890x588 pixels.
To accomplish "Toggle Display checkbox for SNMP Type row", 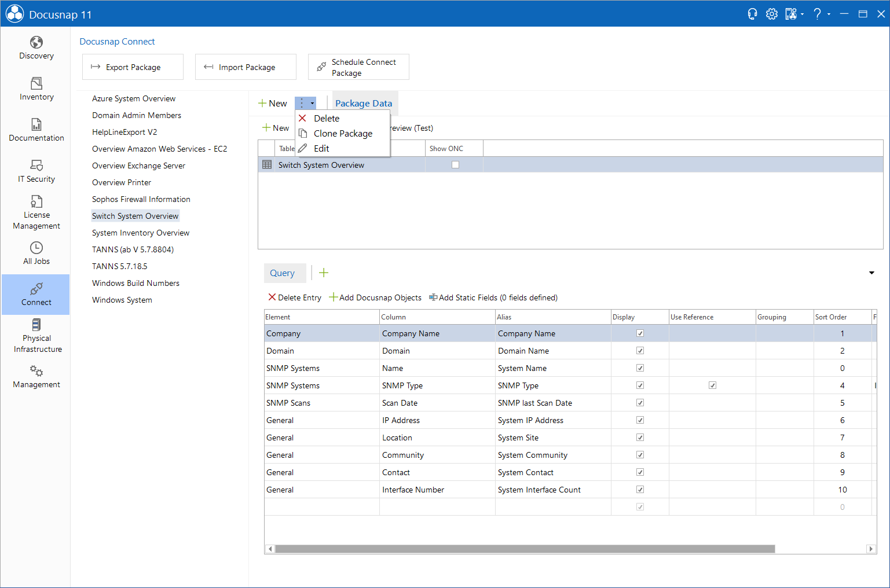I will pyautogui.click(x=640, y=385).
